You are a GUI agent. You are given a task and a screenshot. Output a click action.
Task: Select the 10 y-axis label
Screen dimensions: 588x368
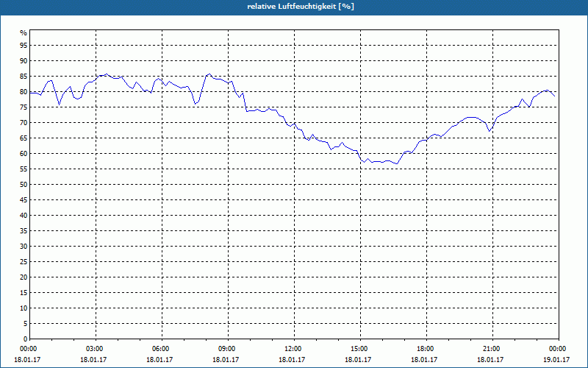[24, 308]
